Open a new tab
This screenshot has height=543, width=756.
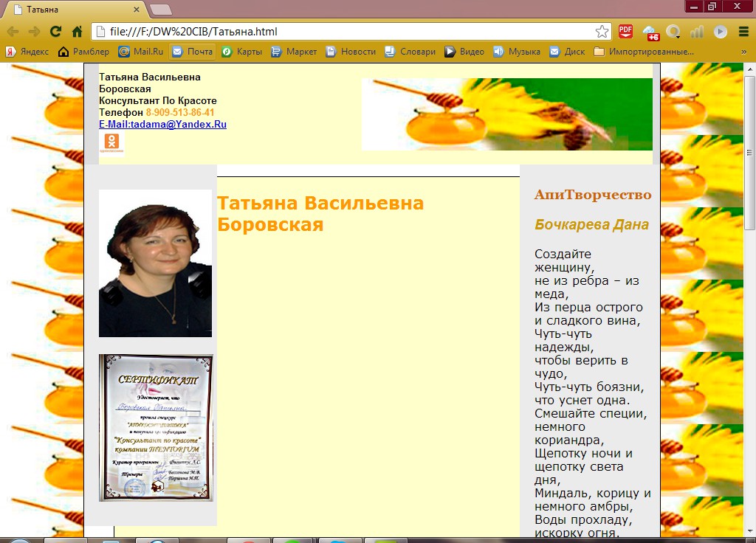[160, 10]
